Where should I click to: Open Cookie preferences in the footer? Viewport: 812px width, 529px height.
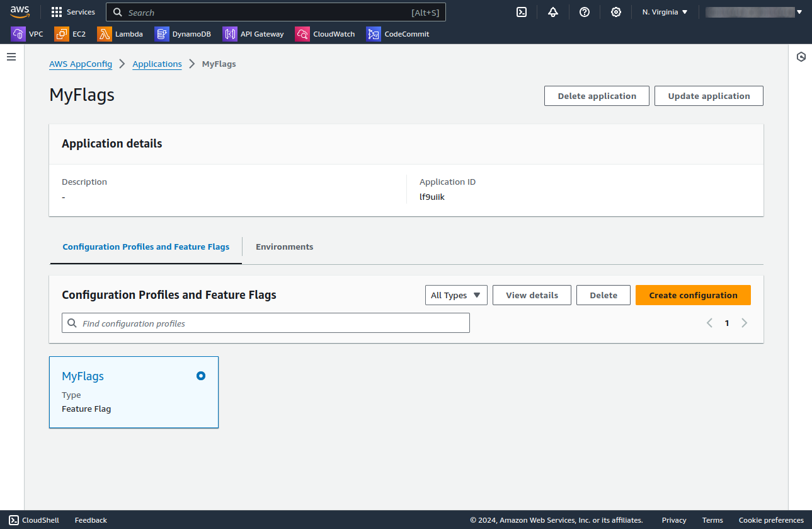pos(771,520)
